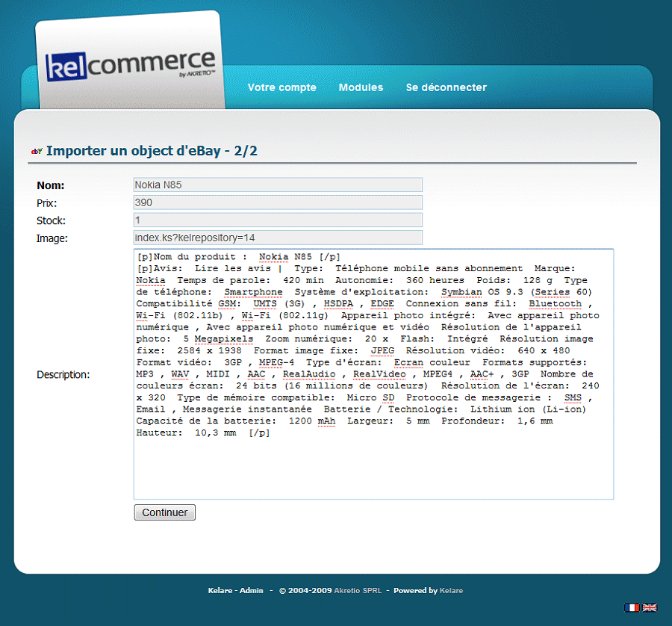Click the Image: label
672x626 pixels.
[52, 239]
